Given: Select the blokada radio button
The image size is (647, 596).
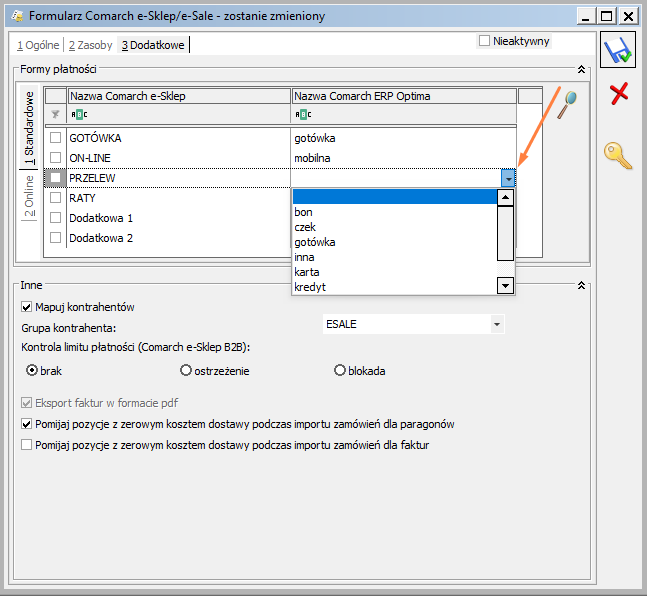Looking at the screenshot, I should (x=340, y=370).
